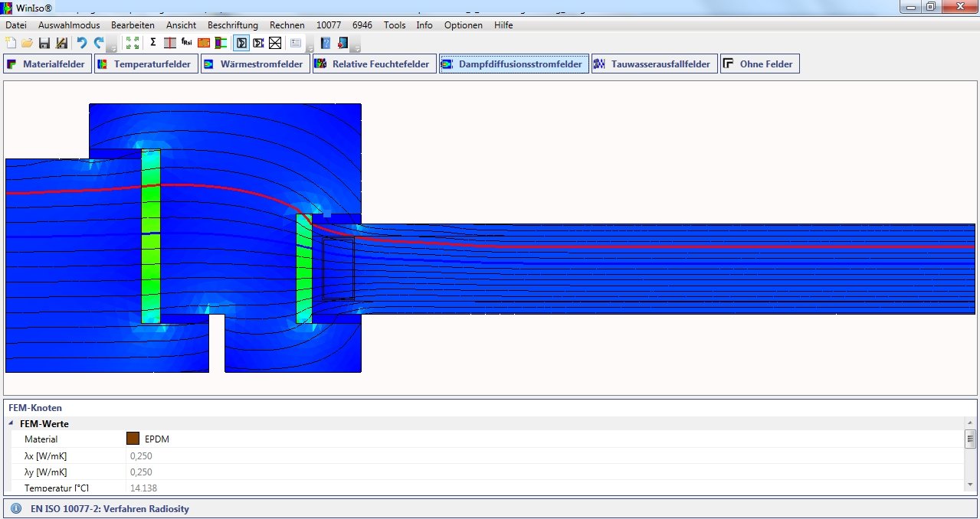
Task: Click the Sigma sum icon
Action: 152,43
